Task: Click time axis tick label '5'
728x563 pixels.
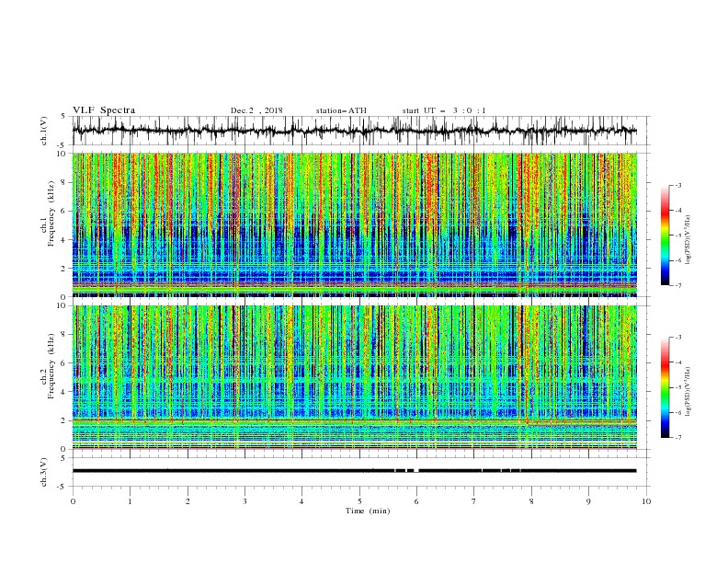Action: pyautogui.click(x=359, y=501)
